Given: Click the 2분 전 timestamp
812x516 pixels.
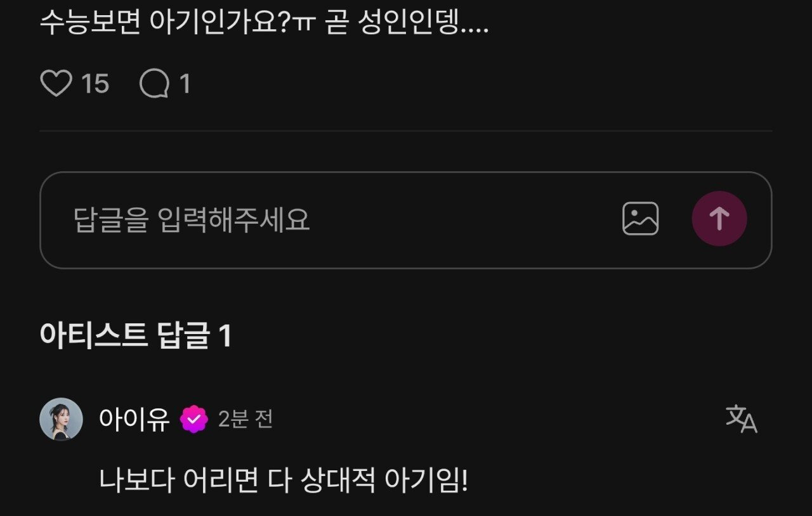Looking at the screenshot, I should coord(246,419).
